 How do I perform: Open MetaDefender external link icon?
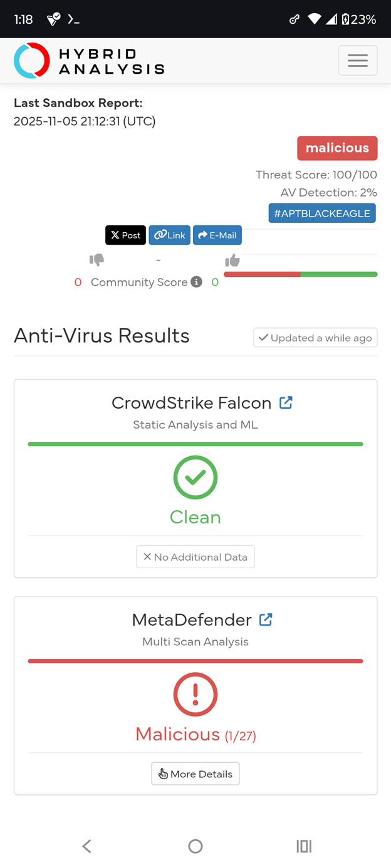click(266, 619)
